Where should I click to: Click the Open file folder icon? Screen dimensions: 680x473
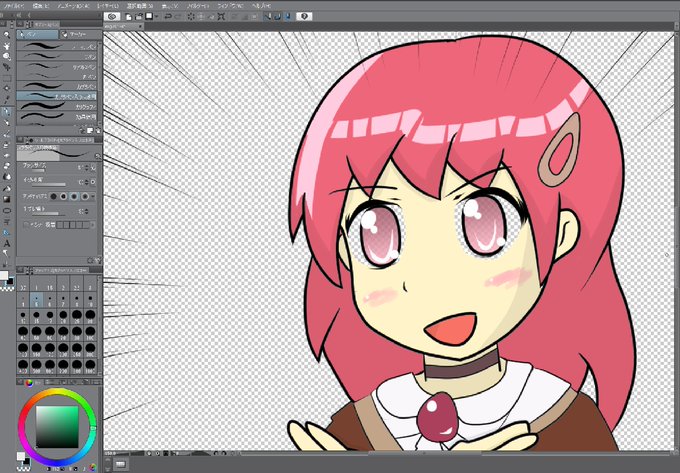139,16
